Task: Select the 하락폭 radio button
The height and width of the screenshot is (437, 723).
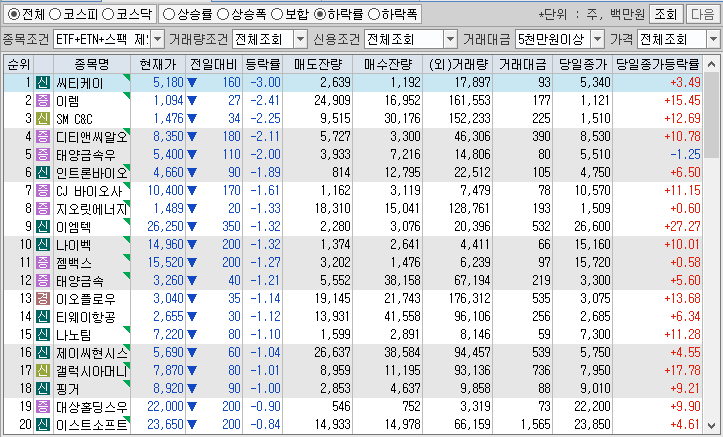Action: [373, 15]
